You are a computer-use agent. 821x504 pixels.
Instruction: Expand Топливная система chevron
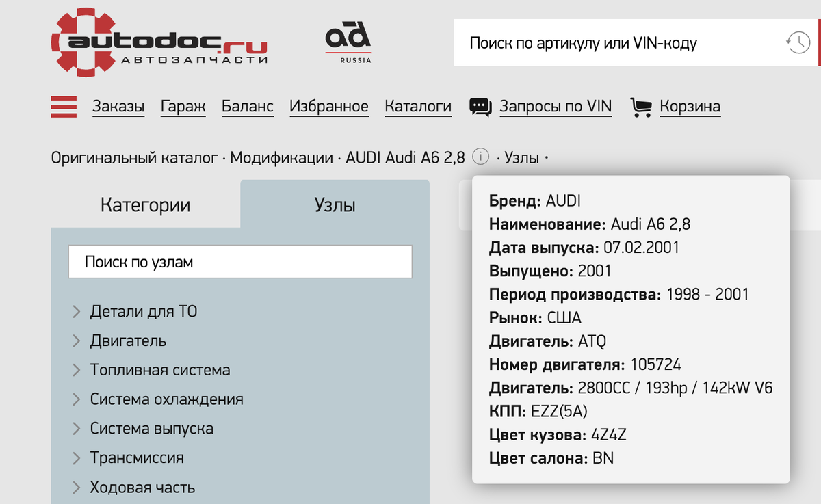pos(76,370)
